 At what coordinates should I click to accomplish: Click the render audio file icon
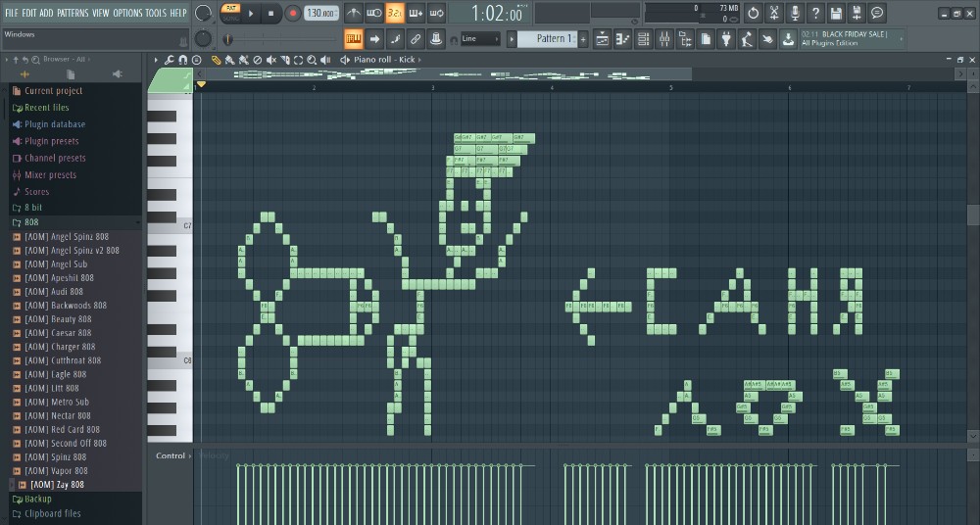point(857,13)
